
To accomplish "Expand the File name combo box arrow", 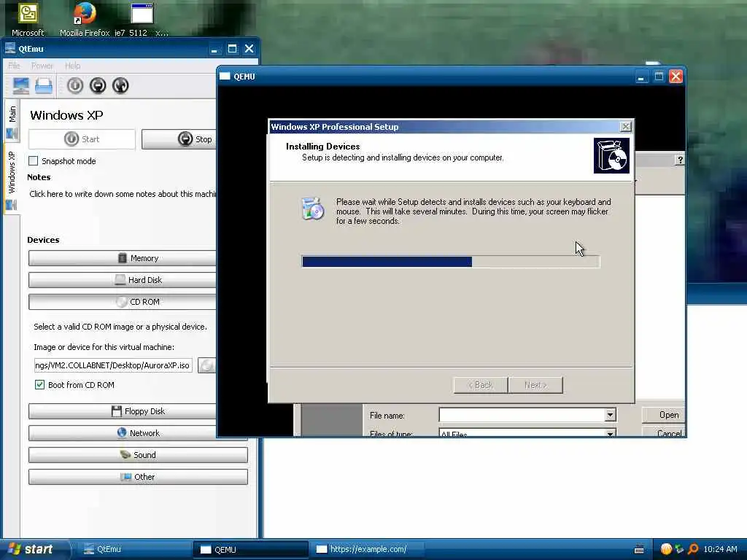I will 611,415.
